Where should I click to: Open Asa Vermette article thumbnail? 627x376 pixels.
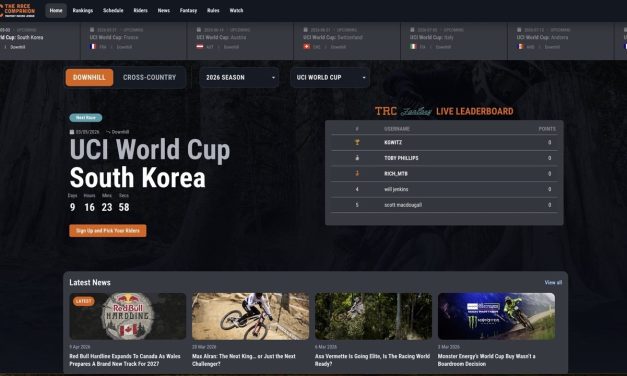[x=373, y=316]
